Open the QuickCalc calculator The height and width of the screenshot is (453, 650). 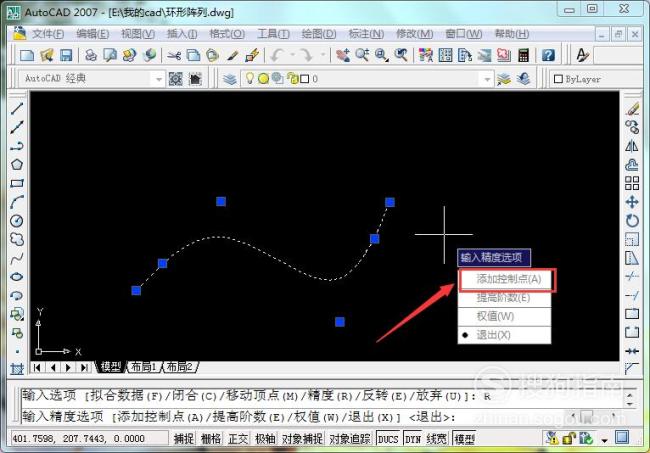point(524,55)
